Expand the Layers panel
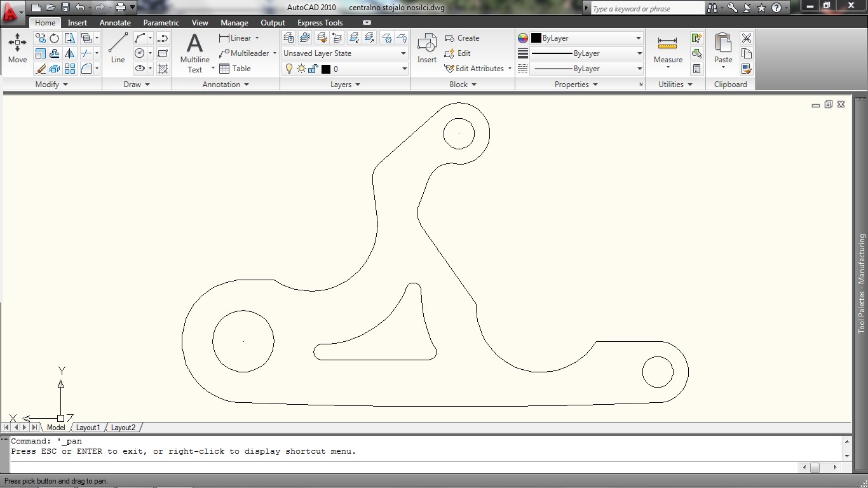The width and height of the screenshot is (868, 488). point(345,84)
